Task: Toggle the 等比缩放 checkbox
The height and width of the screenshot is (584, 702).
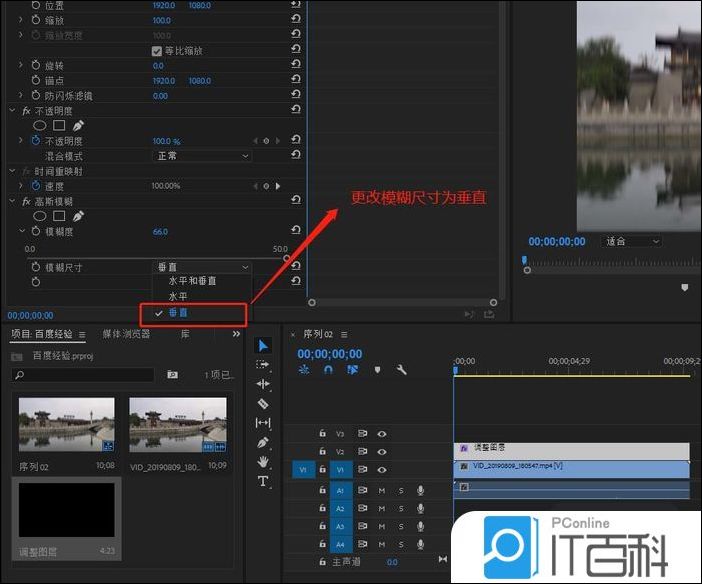Action: point(157,51)
